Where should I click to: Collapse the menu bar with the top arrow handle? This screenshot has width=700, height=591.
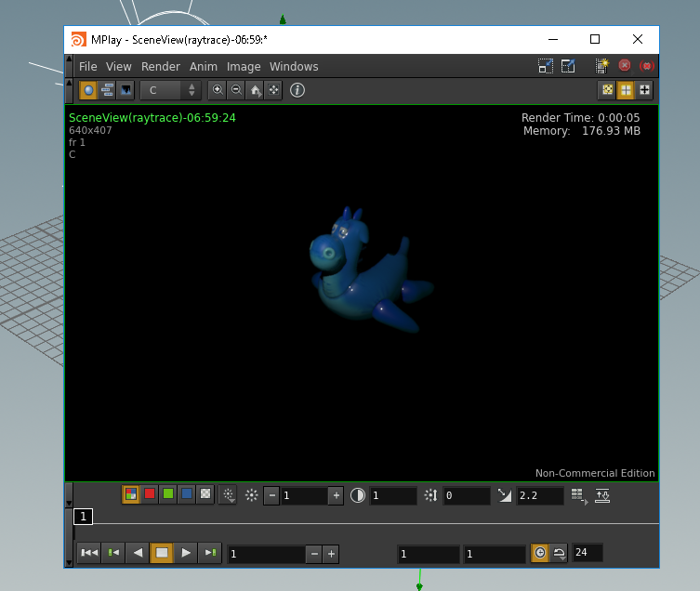[69, 66]
